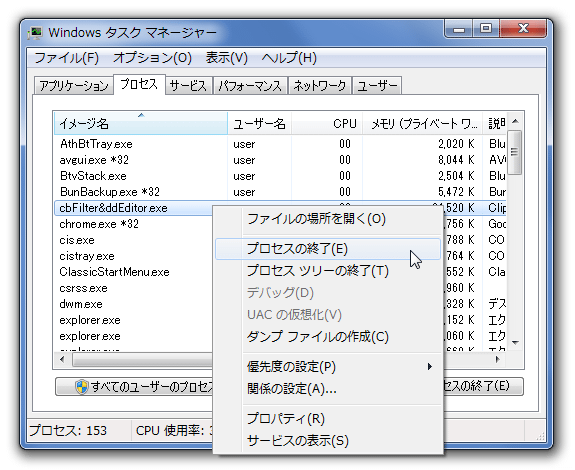575x470 pixels.
Task: Expand 優先度の設定(P) submenu arrow
Action: 430,367
